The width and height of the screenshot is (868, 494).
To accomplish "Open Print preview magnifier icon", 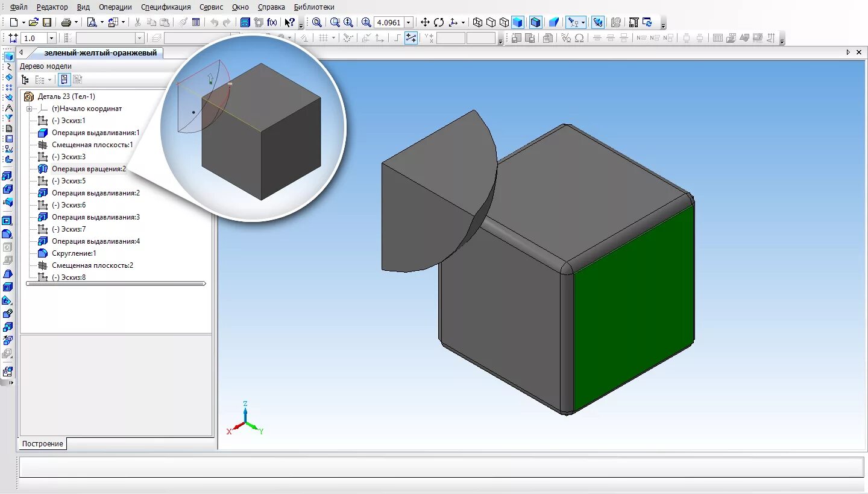I will pyautogui.click(x=92, y=22).
